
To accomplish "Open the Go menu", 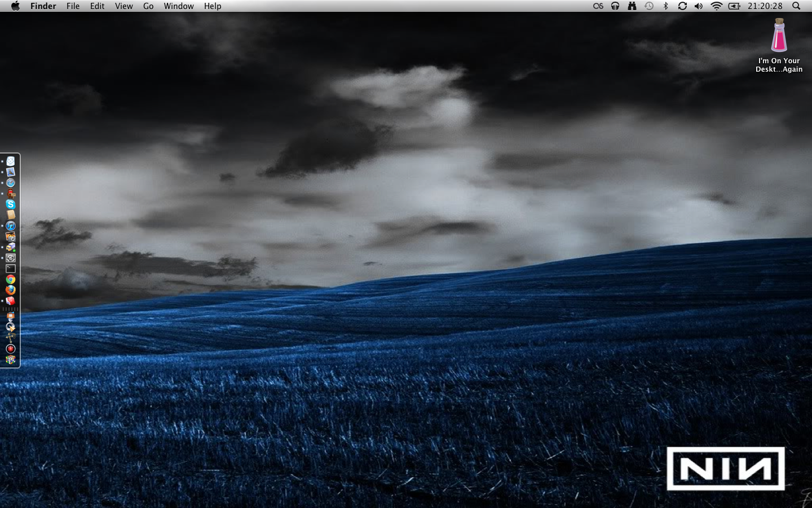I will 148,6.
